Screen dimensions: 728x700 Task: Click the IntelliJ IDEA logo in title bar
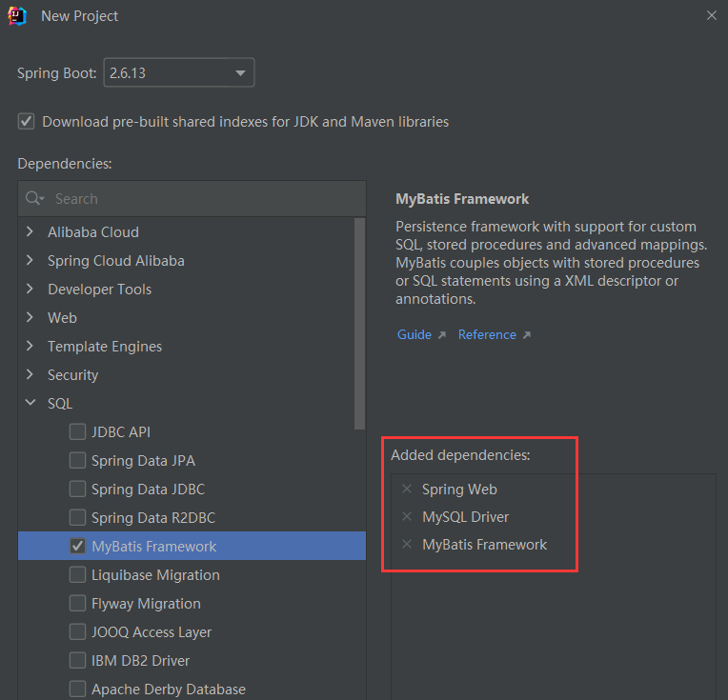(17, 16)
